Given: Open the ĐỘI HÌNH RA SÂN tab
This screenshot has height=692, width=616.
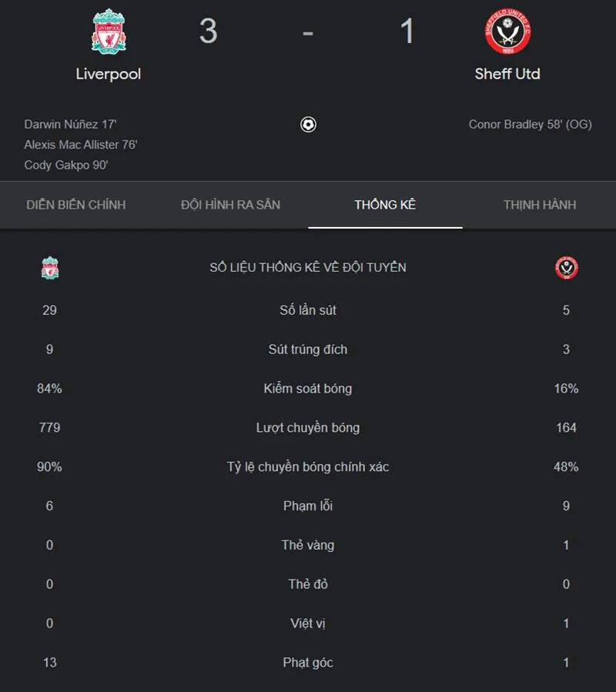Looking at the screenshot, I should tap(230, 205).
